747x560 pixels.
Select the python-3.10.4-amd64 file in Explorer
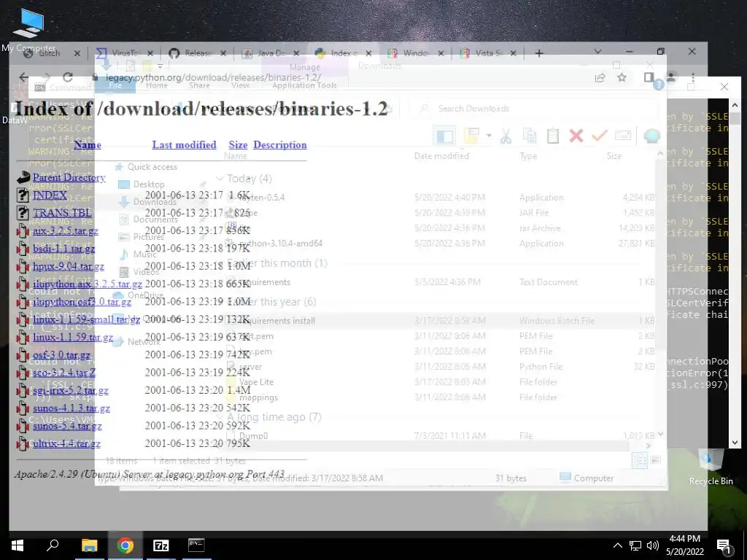click(280, 244)
